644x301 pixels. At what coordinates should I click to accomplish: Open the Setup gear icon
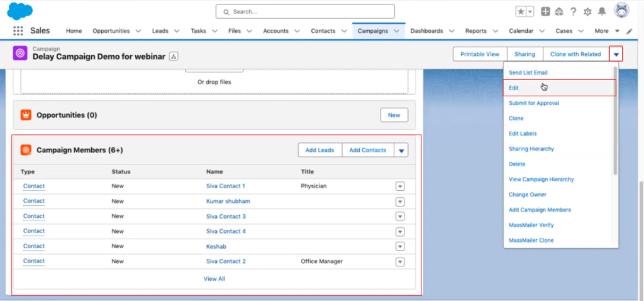588,11
